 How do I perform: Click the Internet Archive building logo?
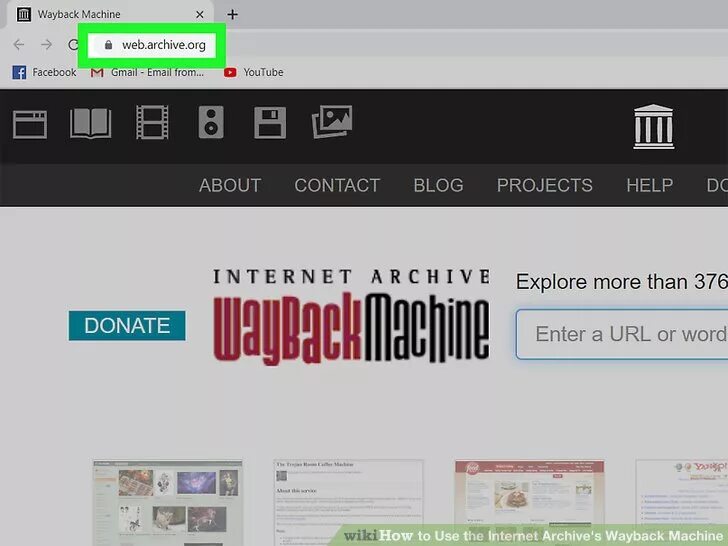[654, 126]
